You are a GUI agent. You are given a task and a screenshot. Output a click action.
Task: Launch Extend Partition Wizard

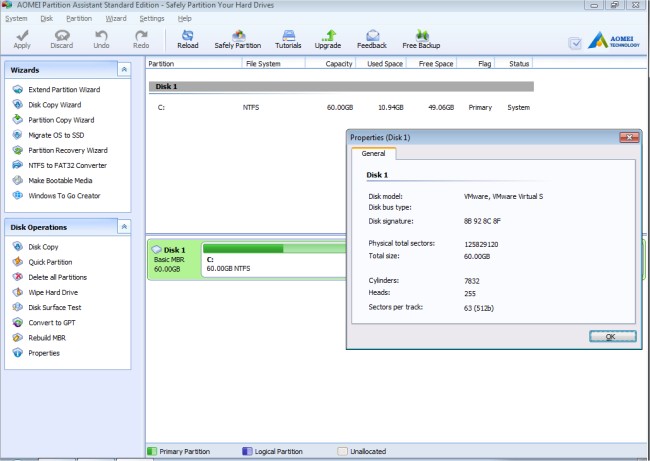[x=64, y=90]
